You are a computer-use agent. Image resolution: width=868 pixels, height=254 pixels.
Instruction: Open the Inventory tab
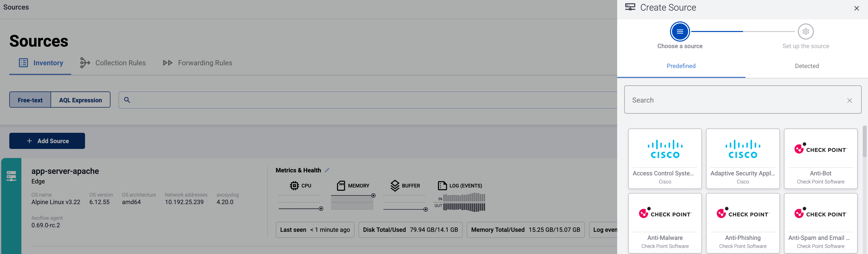click(41, 63)
